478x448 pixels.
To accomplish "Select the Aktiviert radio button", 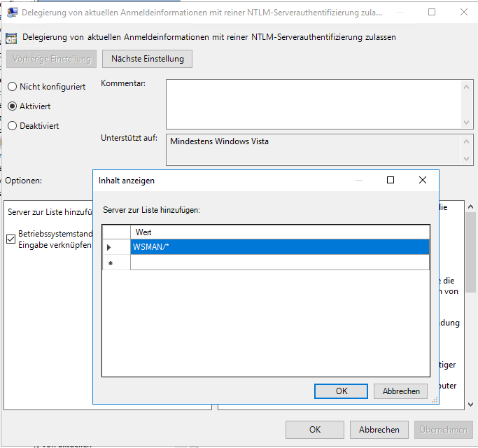I will point(12,106).
